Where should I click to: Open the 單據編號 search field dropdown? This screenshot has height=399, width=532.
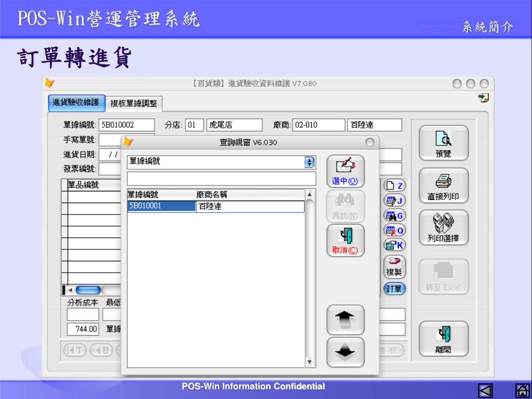coord(309,162)
